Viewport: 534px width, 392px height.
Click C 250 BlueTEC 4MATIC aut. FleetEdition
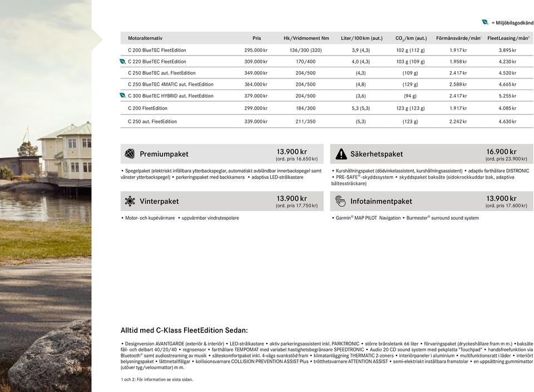(x=171, y=85)
